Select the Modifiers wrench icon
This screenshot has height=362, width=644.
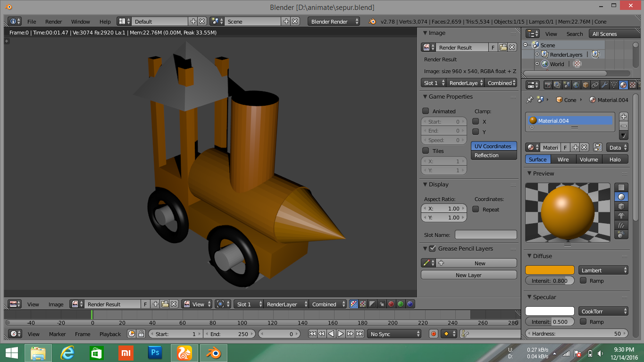[604, 85]
